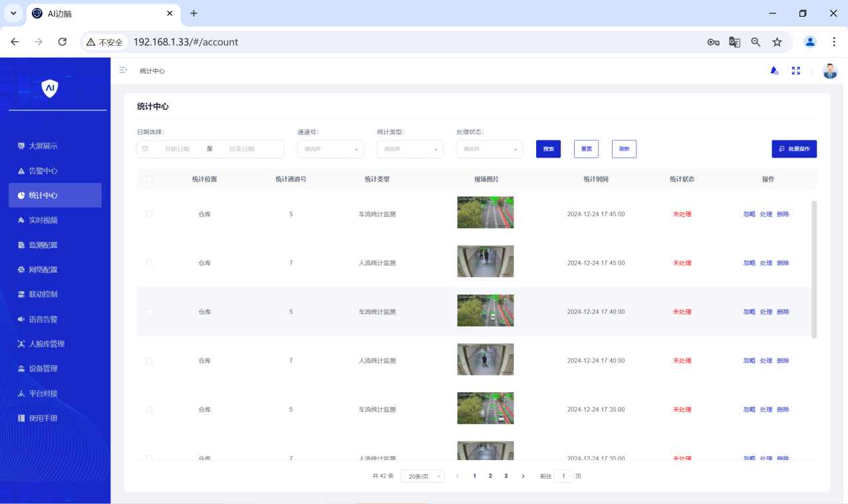Select the checkbox for the 17:40:00 channel 5 row
This screenshot has height=504, width=848.
149,312
